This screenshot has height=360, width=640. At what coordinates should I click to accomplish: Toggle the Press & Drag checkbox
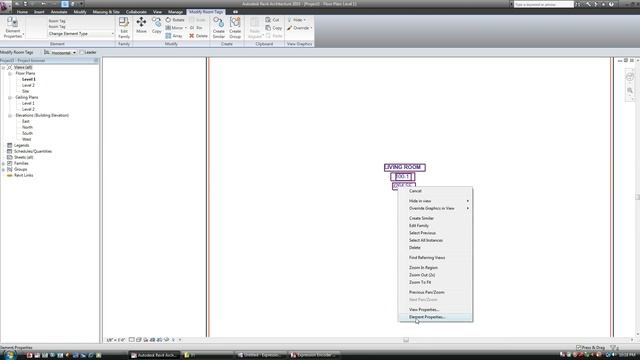(579, 347)
